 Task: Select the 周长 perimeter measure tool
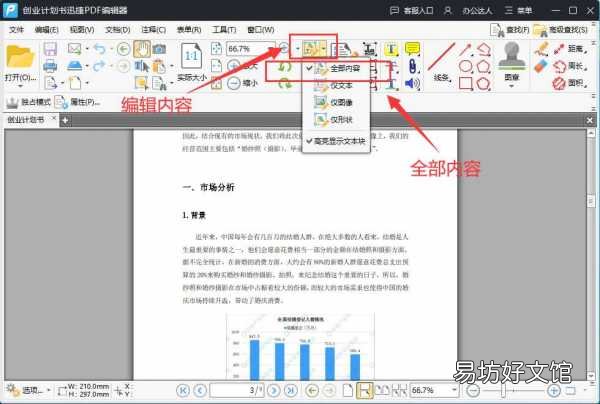pyautogui.click(x=569, y=66)
